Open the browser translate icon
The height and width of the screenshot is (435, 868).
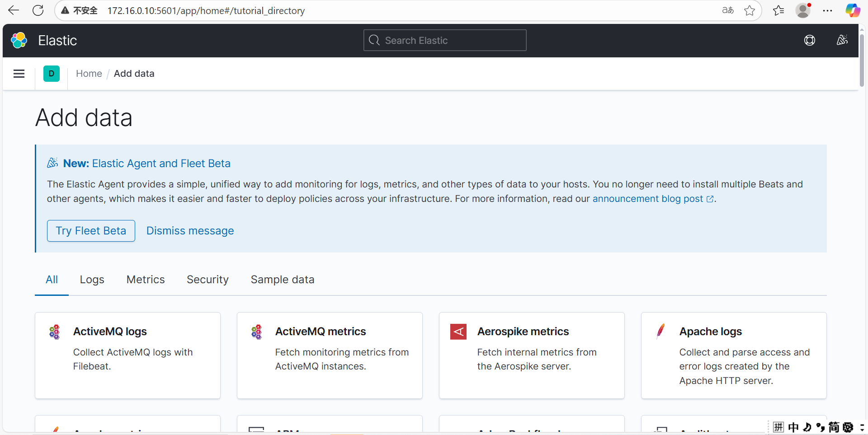click(728, 10)
